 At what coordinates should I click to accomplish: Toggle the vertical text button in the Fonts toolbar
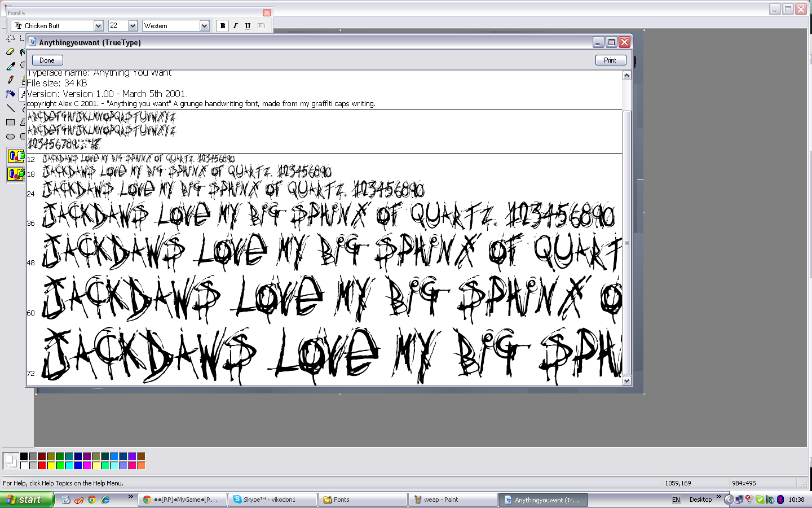261,26
